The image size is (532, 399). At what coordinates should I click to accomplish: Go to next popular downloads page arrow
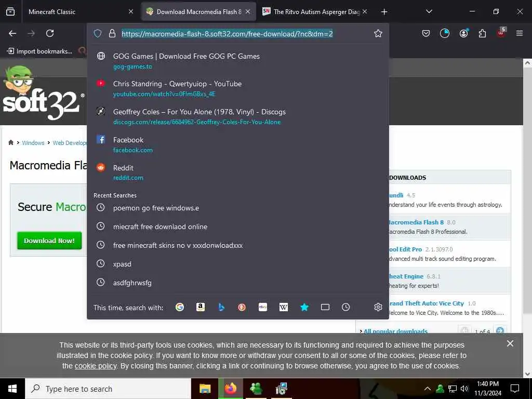[x=500, y=330]
